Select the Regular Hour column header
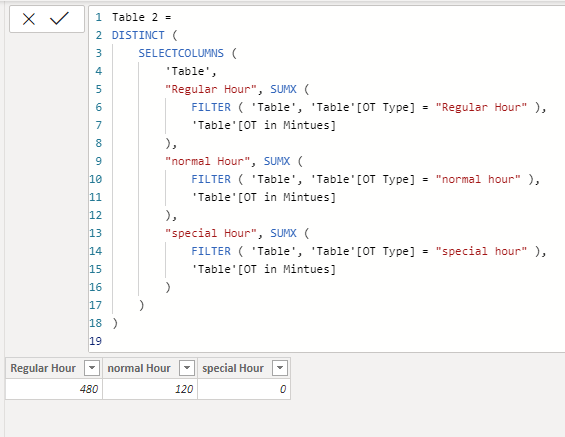Viewport: 565px width, 437px height. [54, 368]
